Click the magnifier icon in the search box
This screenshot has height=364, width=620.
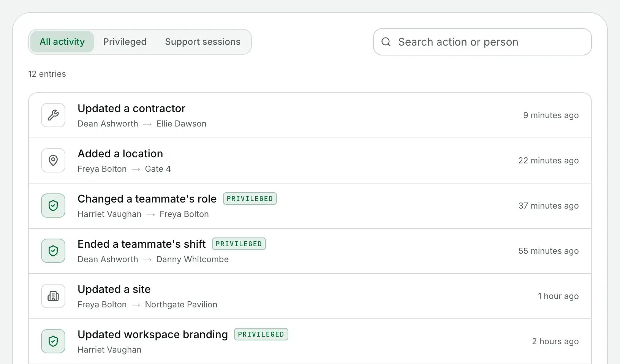(x=386, y=42)
